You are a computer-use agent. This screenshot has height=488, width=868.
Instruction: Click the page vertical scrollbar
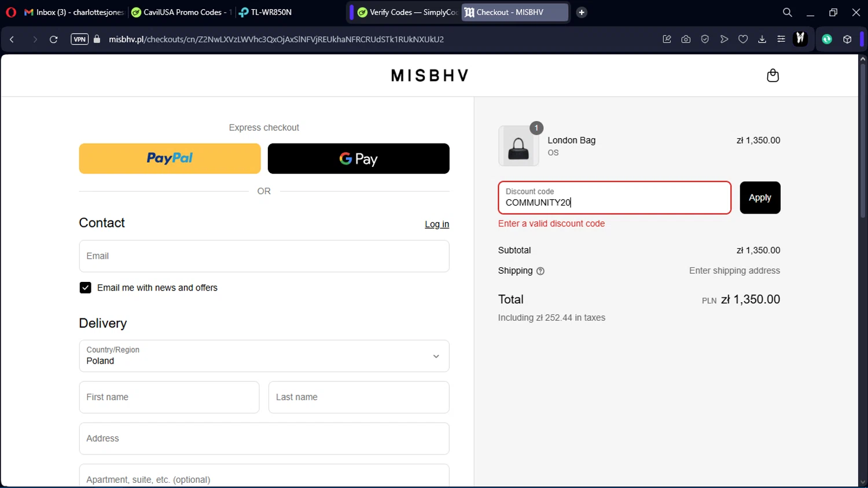point(863,141)
